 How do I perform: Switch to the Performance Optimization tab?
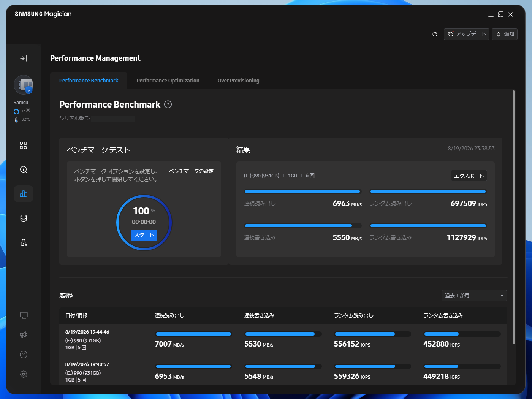tap(168, 81)
